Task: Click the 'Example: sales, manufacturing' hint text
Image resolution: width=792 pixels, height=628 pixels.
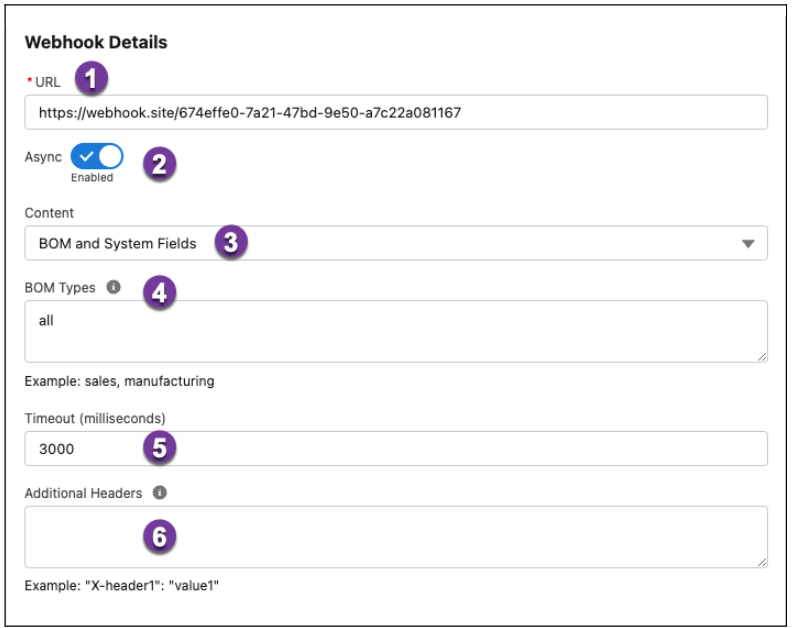Action: click(119, 381)
